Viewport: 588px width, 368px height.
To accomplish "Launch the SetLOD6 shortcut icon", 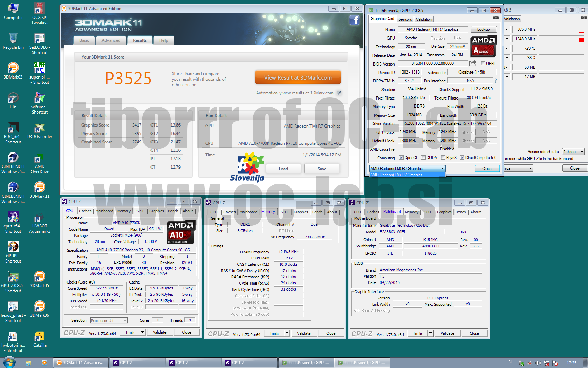I will (40, 44).
